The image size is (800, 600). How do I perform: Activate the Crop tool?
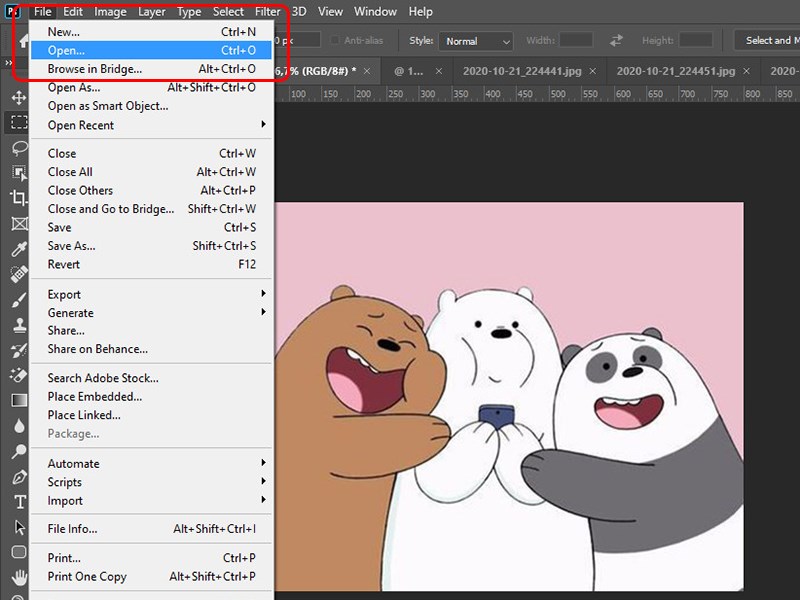[x=18, y=198]
